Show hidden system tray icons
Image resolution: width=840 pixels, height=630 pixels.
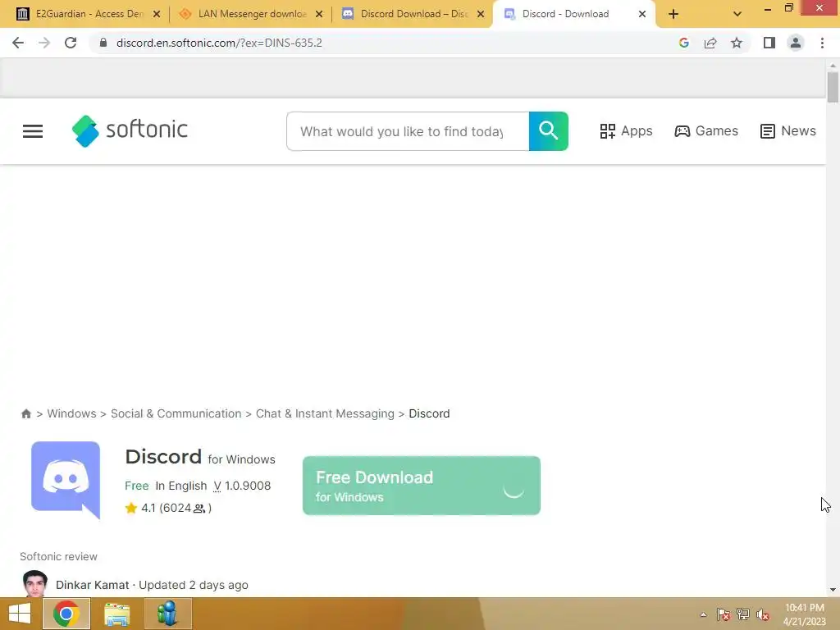click(x=703, y=614)
